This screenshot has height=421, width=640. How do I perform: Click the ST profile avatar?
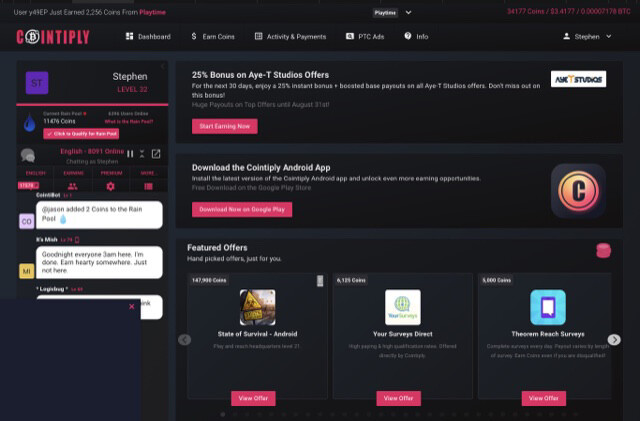[x=37, y=83]
